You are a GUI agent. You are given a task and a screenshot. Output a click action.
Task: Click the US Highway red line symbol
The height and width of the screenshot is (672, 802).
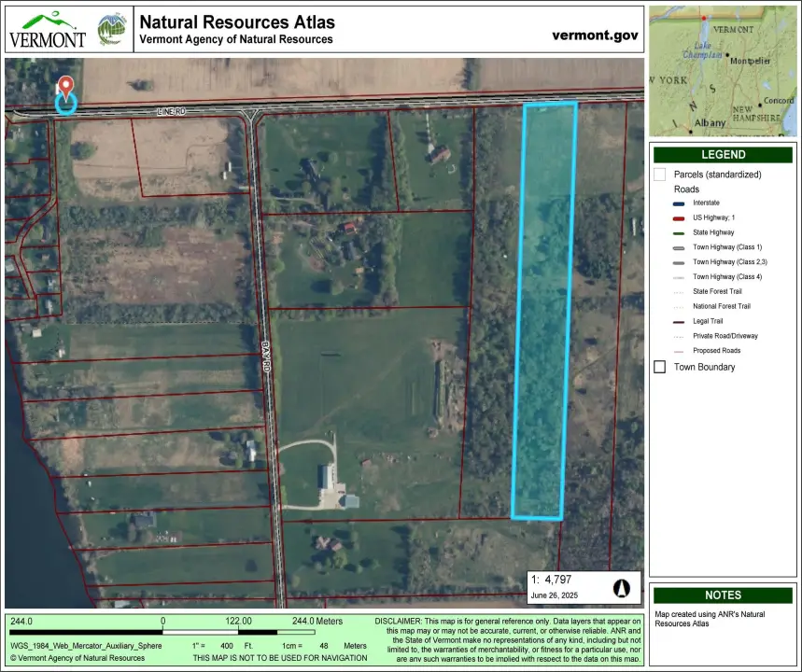pyautogui.click(x=678, y=217)
